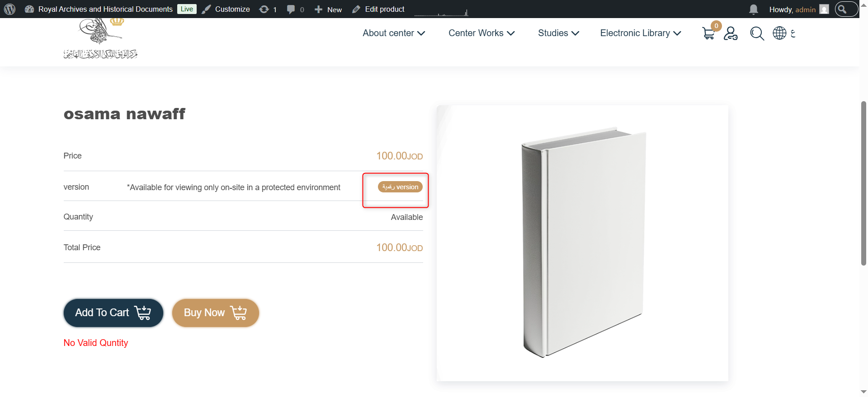The width and height of the screenshot is (868, 397).
Task: Click the page vertical scrollbar
Action: pyautogui.click(x=863, y=183)
